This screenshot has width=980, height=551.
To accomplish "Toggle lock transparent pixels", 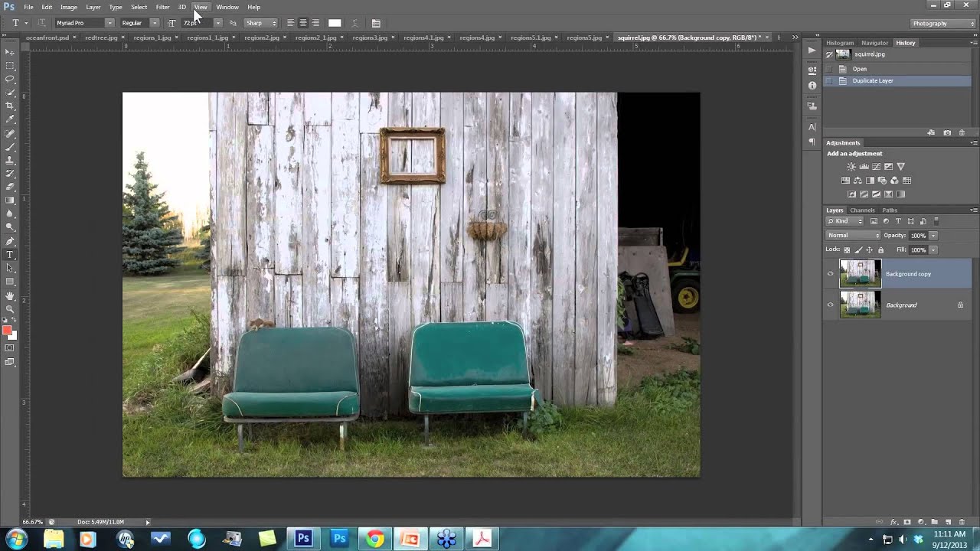I will point(847,250).
